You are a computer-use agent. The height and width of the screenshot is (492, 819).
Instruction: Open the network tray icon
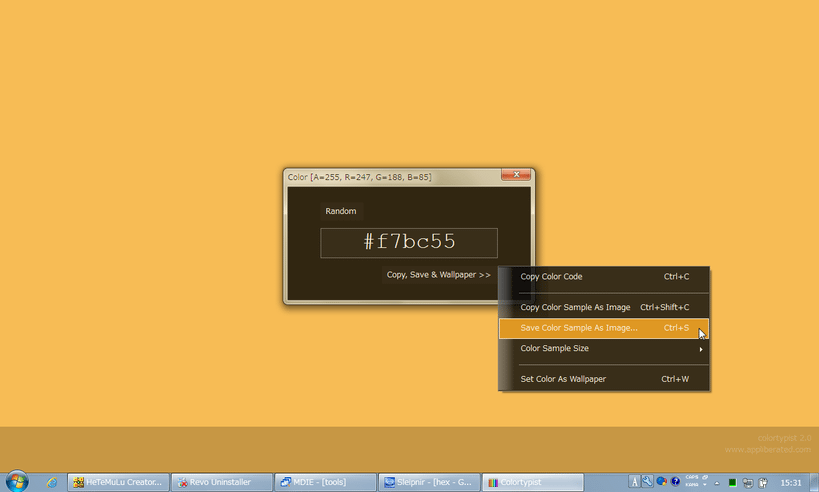[x=748, y=483]
